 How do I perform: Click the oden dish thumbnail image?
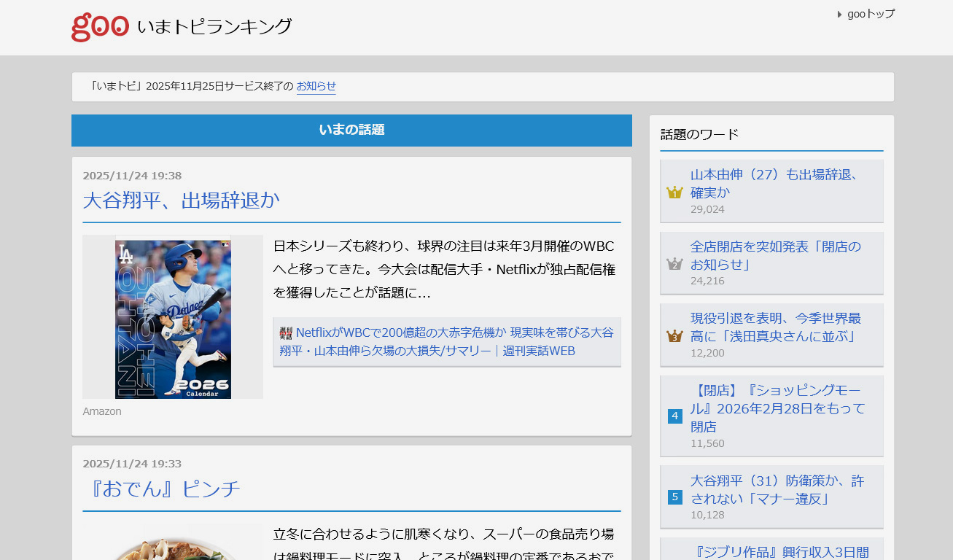[173, 543]
